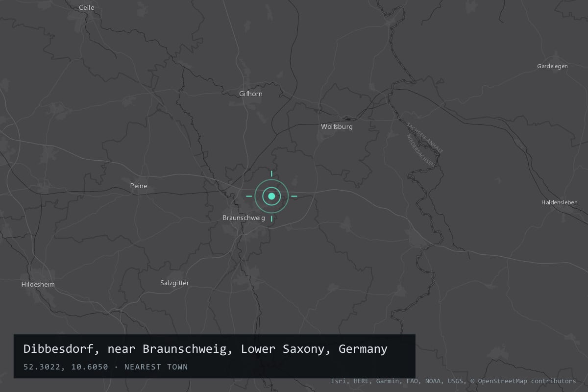Select the Hildesheim city label
Screen dimensions: 588x392
pos(38,284)
